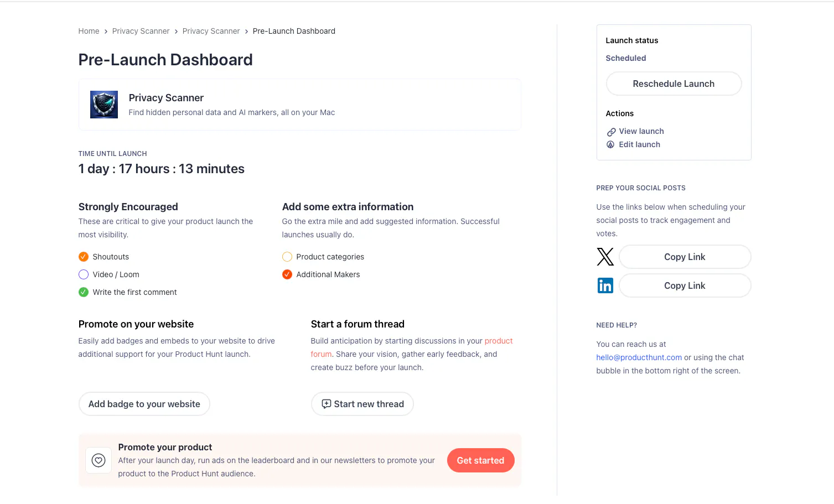The image size is (834, 504).
Task: Open the Edit launch link
Action: click(x=640, y=144)
